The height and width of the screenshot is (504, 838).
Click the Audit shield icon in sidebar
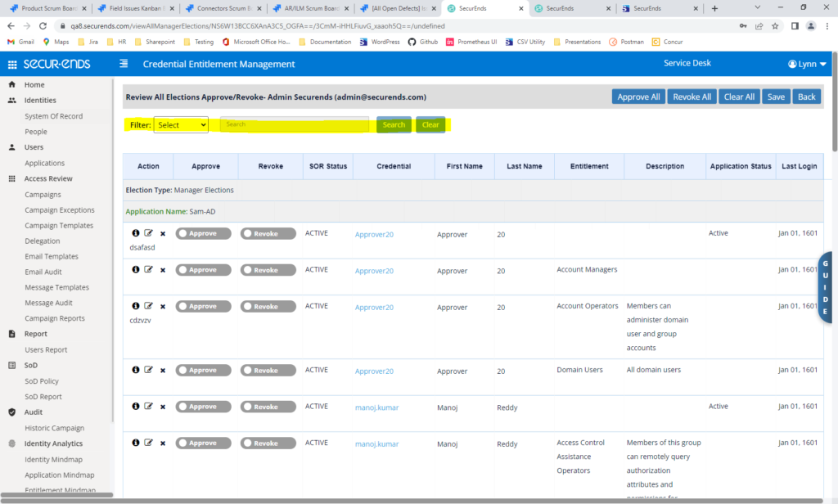11,412
